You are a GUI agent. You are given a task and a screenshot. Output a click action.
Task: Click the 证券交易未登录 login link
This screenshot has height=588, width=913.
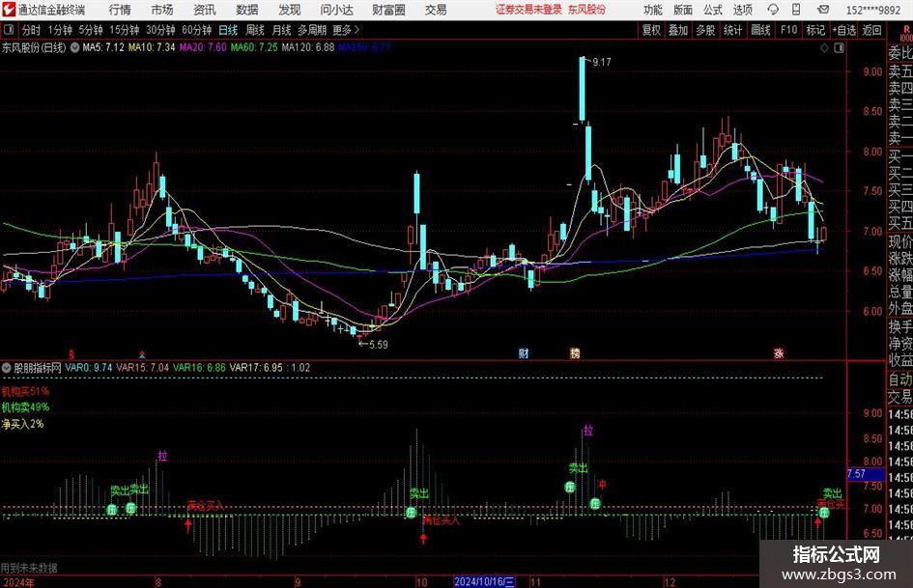point(529,10)
